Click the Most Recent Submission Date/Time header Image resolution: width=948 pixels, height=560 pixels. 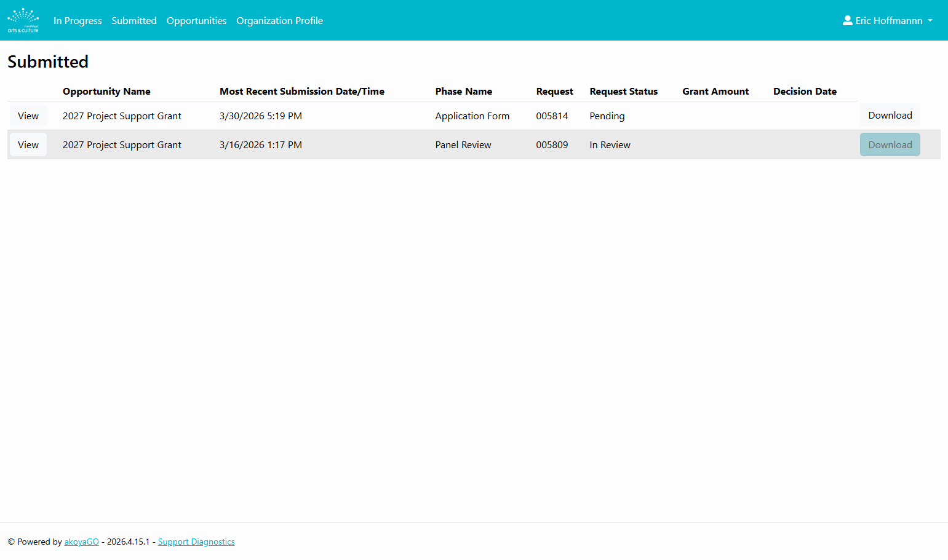pos(302,91)
